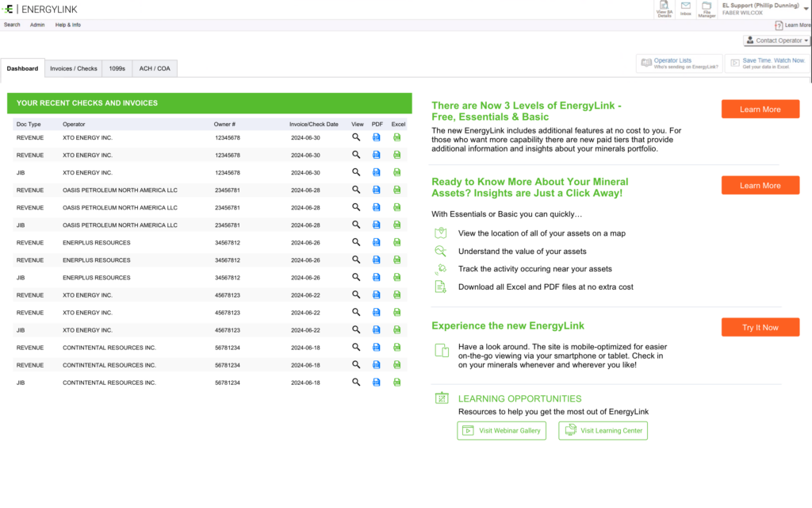Click Learn More for 3 Levels of EnergyLink

click(760, 110)
